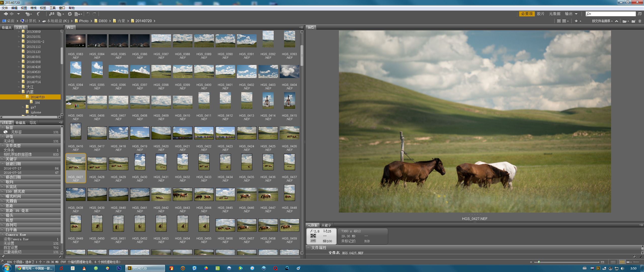Click the thumbnail size slider handle

[x=539, y=262]
